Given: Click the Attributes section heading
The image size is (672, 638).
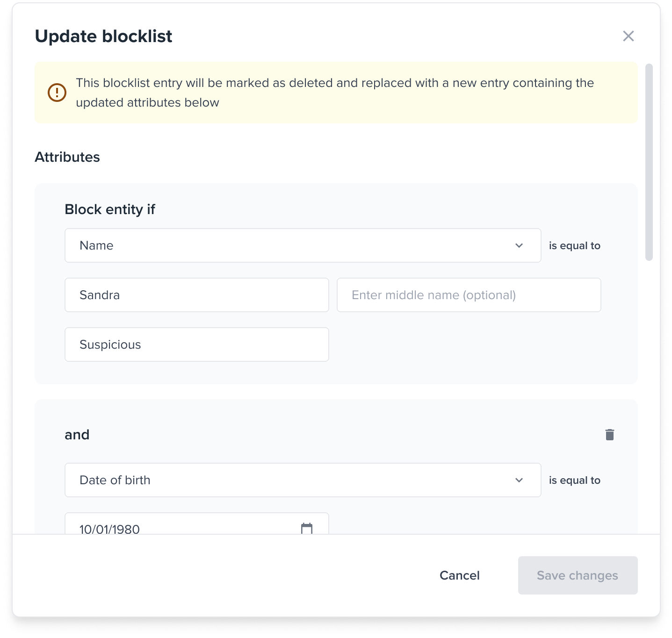Looking at the screenshot, I should [67, 157].
